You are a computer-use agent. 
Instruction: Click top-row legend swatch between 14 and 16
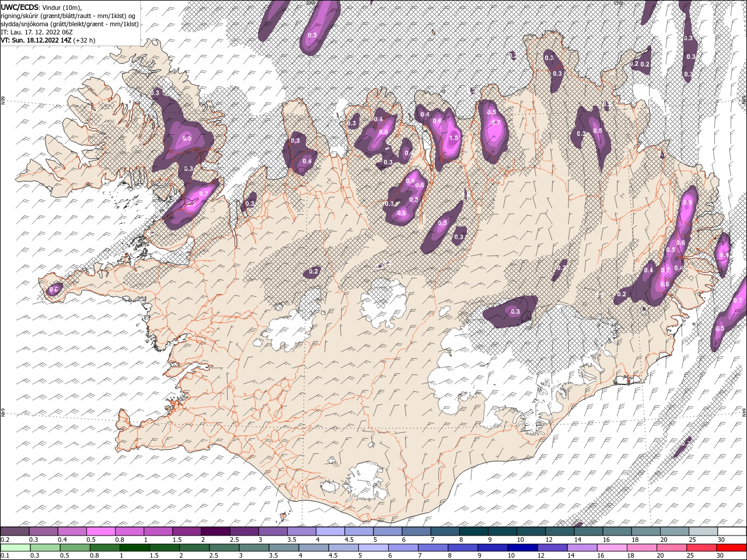pos(588,531)
